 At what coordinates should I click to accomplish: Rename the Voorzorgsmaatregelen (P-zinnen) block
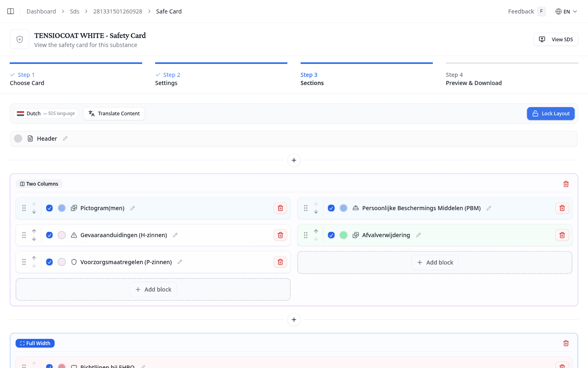tap(180, 262)
